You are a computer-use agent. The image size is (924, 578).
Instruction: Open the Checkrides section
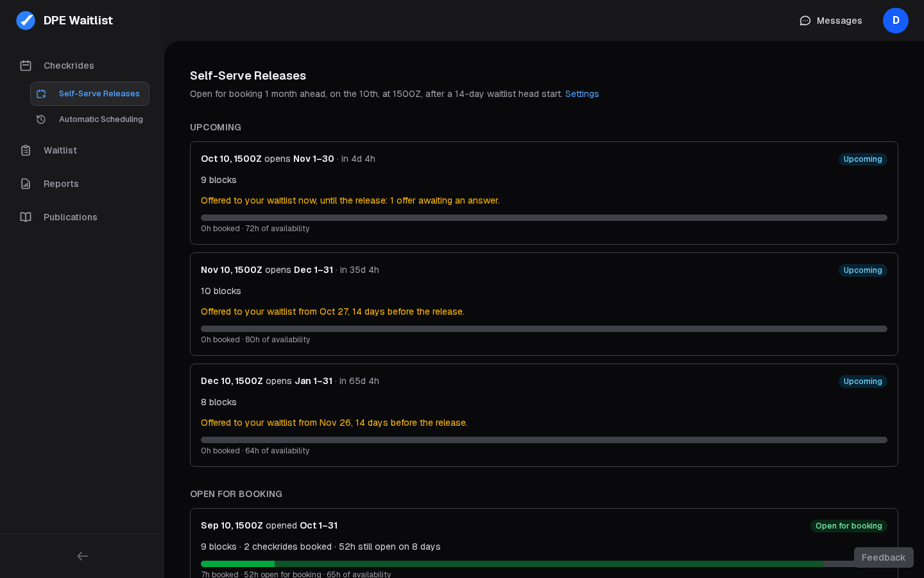[x=82, y=66]
